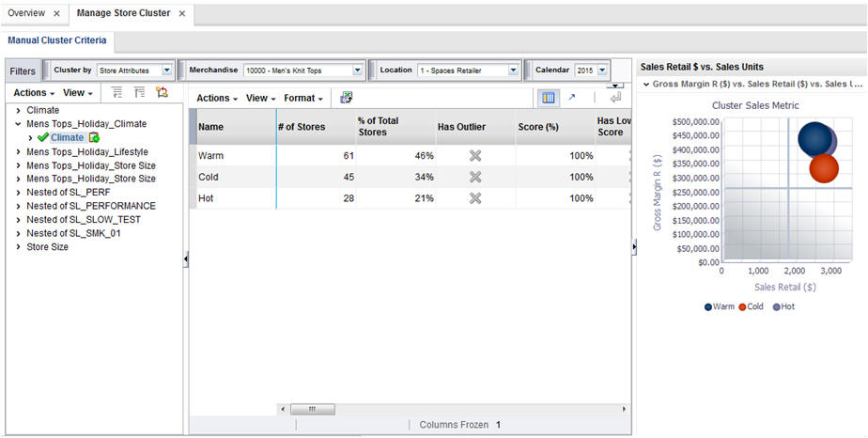
Task: Toggle the Hot legend entry in chart
Action: pyautogui.click(x=783, y=306)
